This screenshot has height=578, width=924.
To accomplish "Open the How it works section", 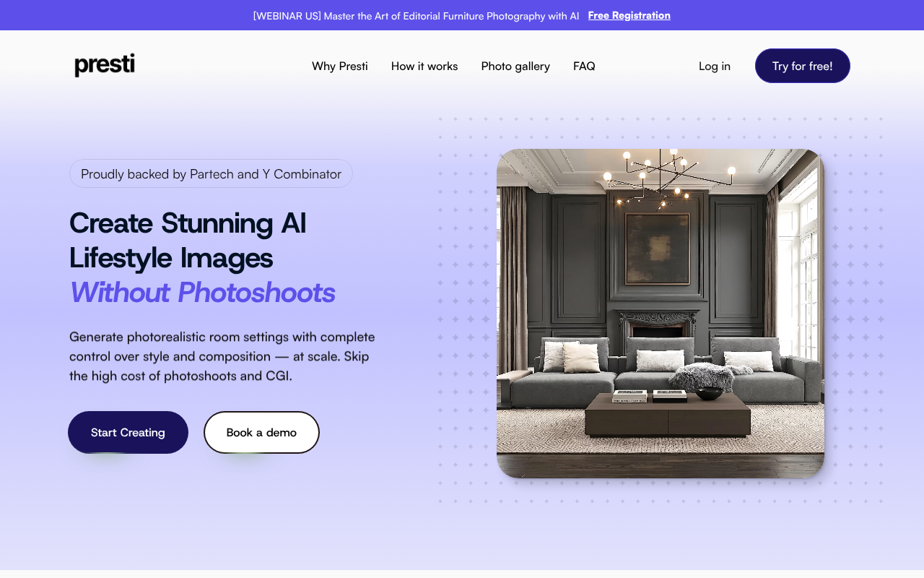I will pos(424,66).
